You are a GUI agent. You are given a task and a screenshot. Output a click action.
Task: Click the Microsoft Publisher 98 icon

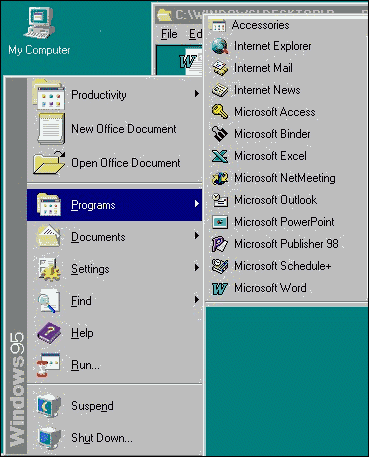click(220, 244)
